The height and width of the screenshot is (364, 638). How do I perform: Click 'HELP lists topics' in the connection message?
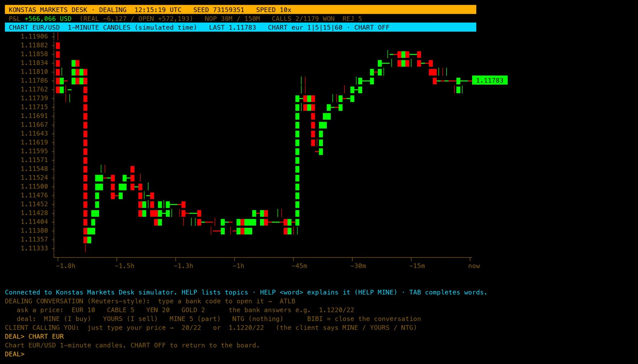(215, 292)
